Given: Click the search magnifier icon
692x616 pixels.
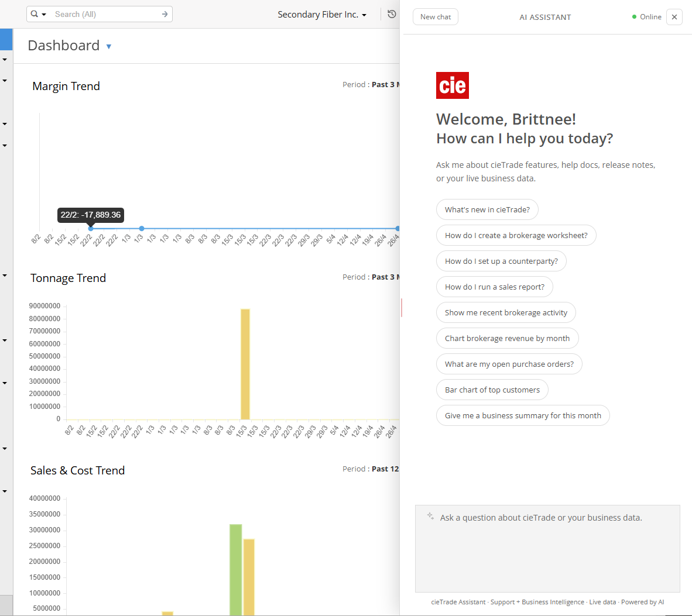Looking at the screenshot, I should tap(35, 13).
